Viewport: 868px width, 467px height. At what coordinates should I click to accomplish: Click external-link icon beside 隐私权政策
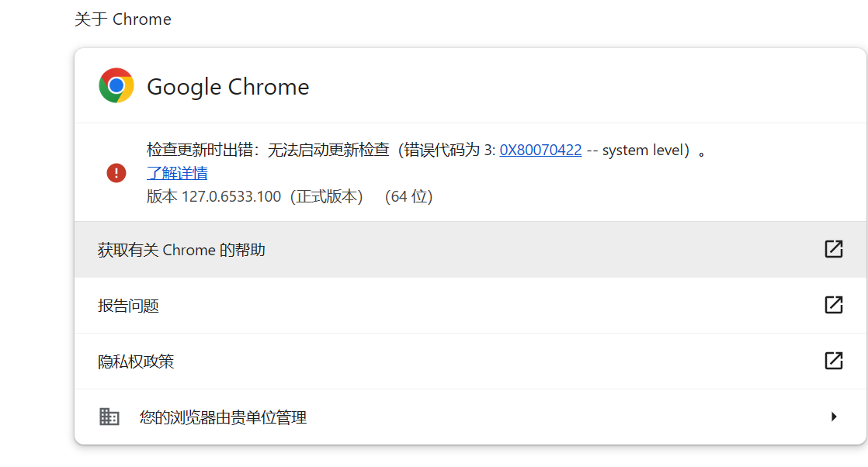tap(833, 361)
